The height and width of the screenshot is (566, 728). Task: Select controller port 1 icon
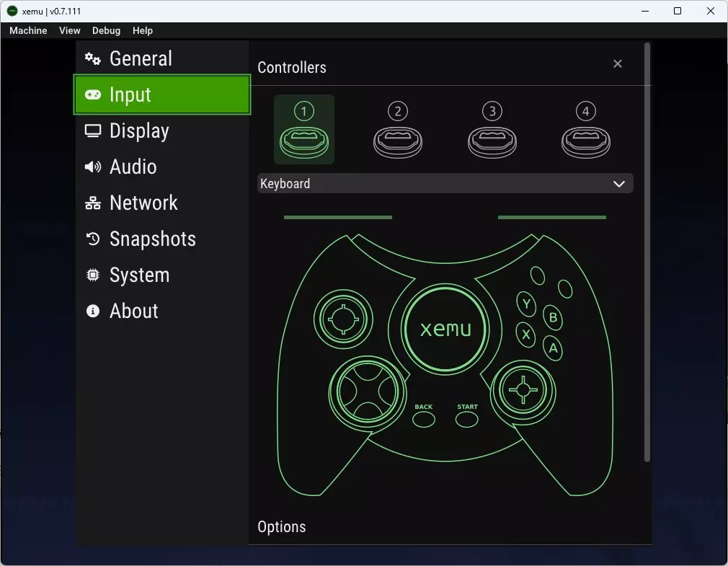coord(304,130)
